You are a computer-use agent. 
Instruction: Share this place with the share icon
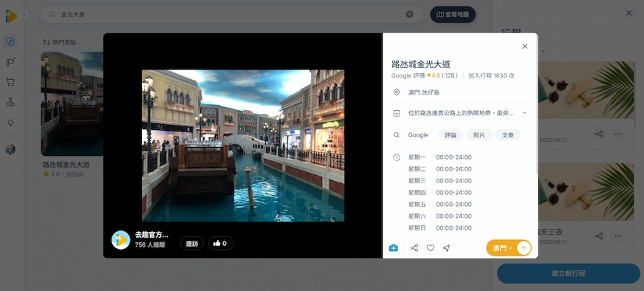tap(414, 248)
